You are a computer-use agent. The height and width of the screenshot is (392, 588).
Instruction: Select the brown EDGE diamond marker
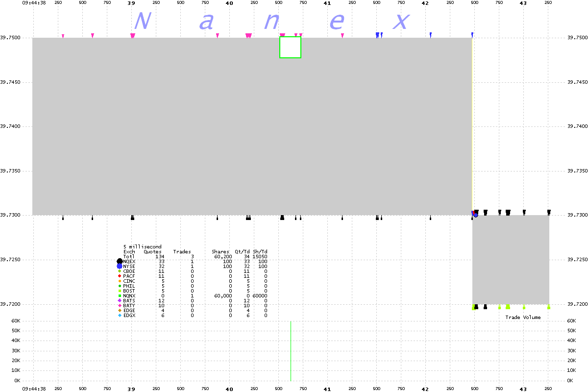pos(120,310)
